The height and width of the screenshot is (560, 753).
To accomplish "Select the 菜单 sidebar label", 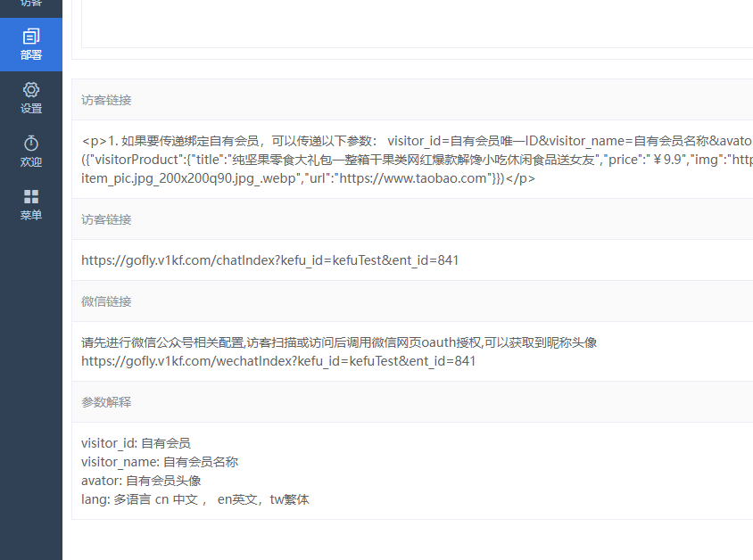I will tap(31, 215).
